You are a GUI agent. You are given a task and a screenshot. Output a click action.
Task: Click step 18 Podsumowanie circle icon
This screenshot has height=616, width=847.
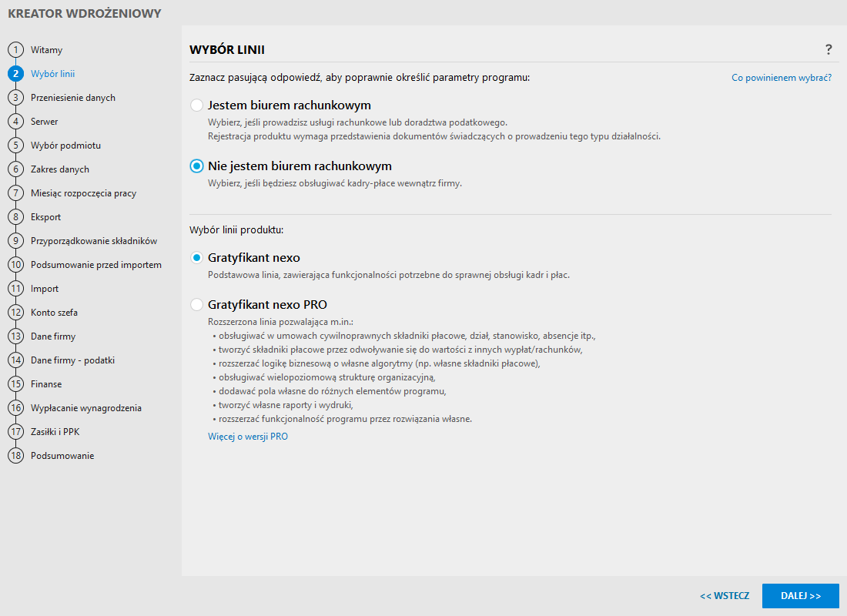coord(15,456)
